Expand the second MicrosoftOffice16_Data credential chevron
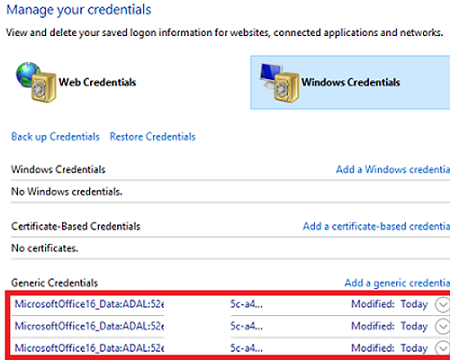Image resolution: width=450 pixels, height=360 pixels. (x=443, y=327)
